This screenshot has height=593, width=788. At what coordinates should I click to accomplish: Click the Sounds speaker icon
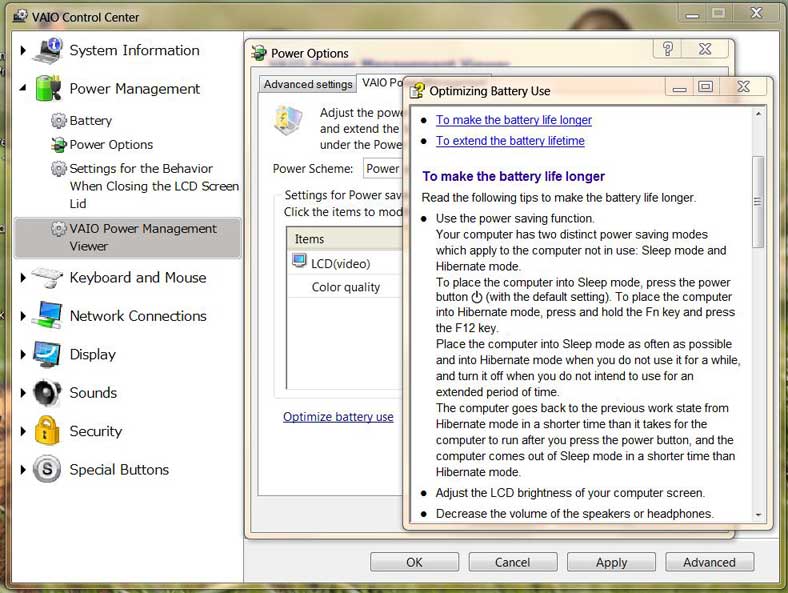[47, 392]
